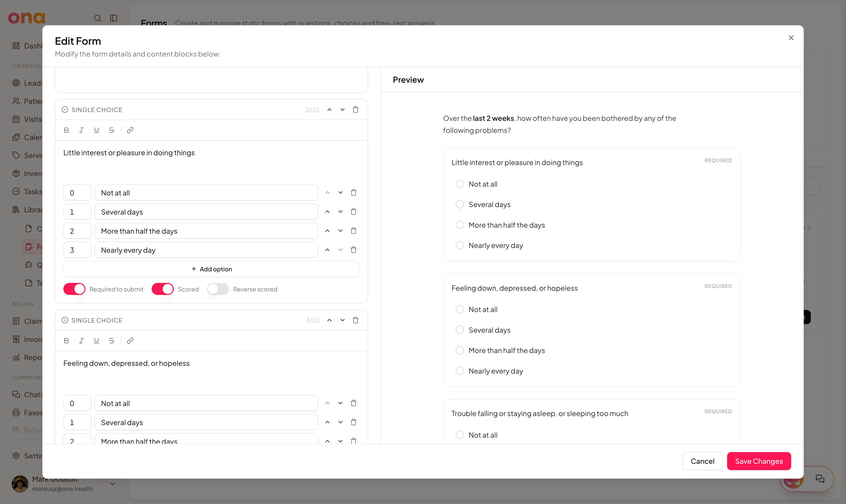Image resolution: width=846 pixels, height=504 pixels.
Task: Insert link in question 2/10 toolbar
Action: tap(130, 130)
